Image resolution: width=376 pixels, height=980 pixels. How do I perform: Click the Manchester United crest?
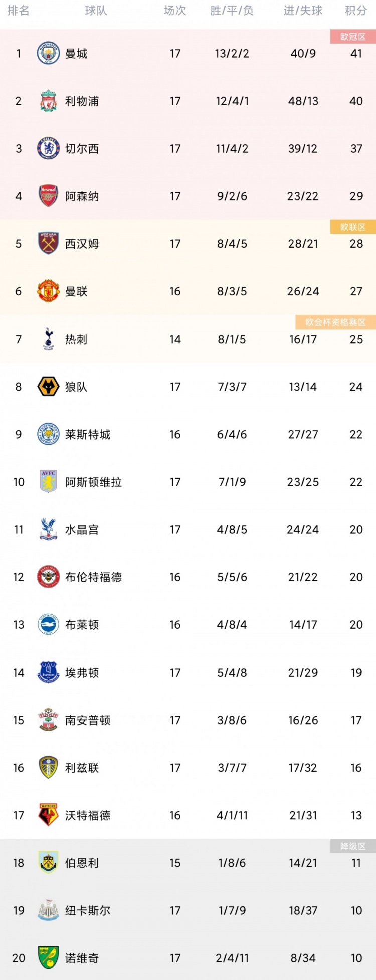click(48, 291)
